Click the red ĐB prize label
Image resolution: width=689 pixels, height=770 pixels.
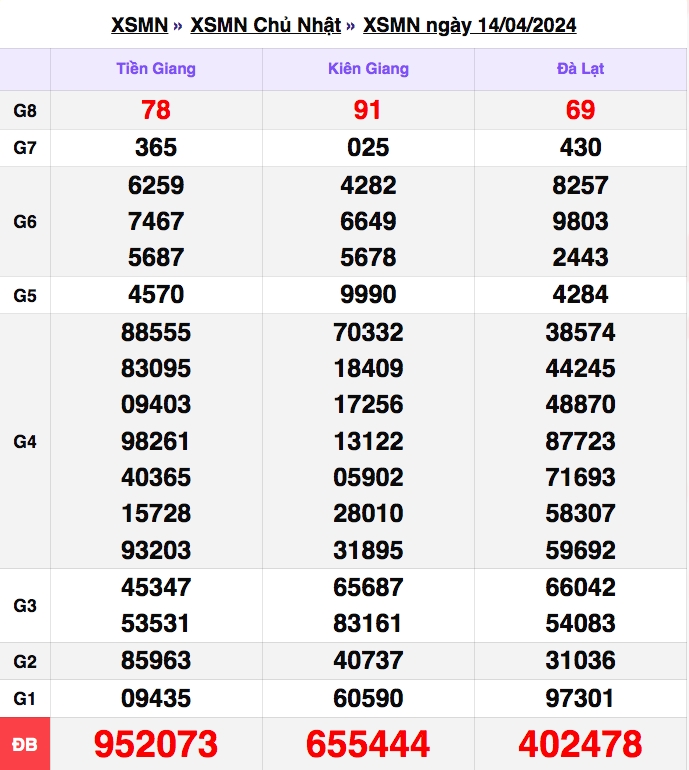click(25, 744)
